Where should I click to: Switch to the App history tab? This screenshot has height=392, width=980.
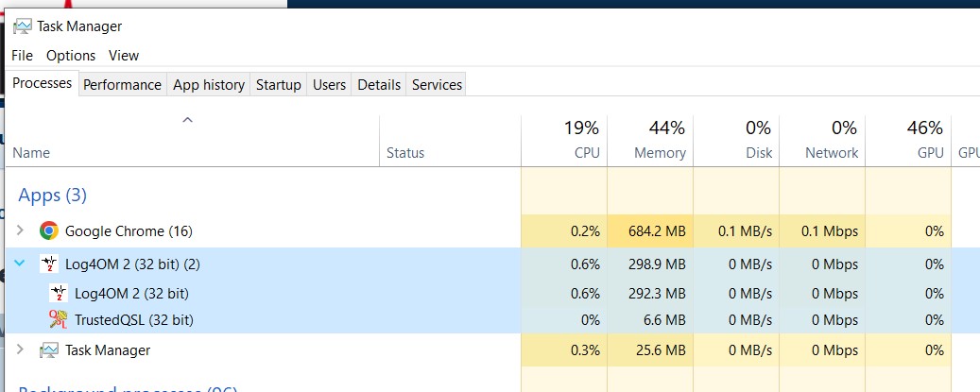click(209, 84)
